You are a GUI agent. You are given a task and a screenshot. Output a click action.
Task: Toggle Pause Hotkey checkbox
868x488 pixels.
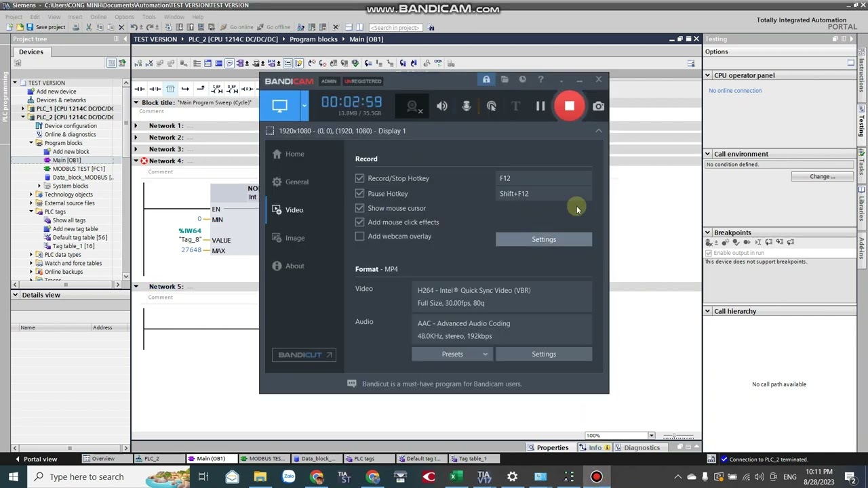coord(359,194)
